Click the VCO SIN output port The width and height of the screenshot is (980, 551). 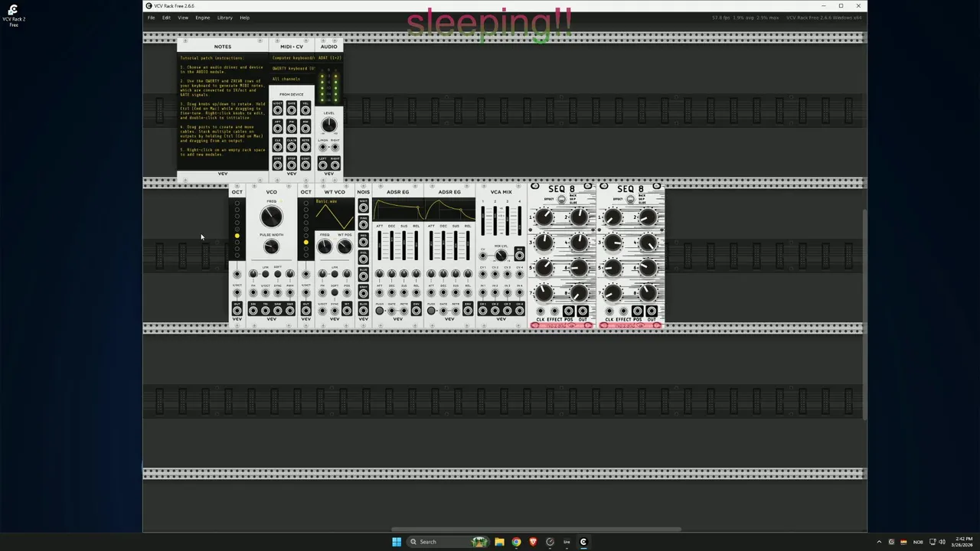click(x=253, y=311)
